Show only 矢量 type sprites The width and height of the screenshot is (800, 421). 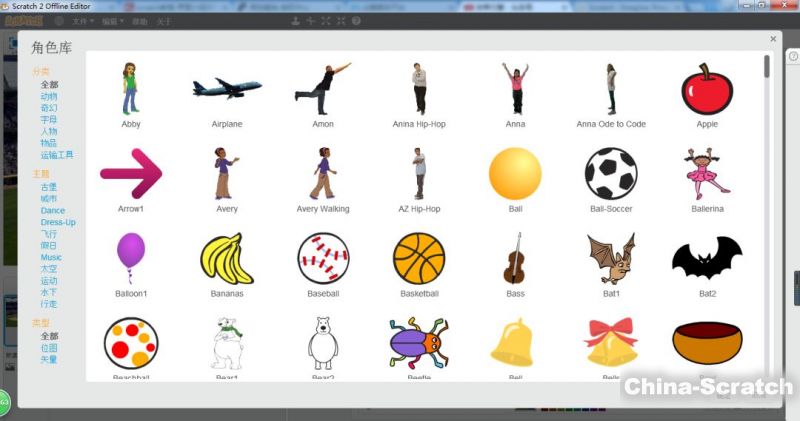[49, 360]
